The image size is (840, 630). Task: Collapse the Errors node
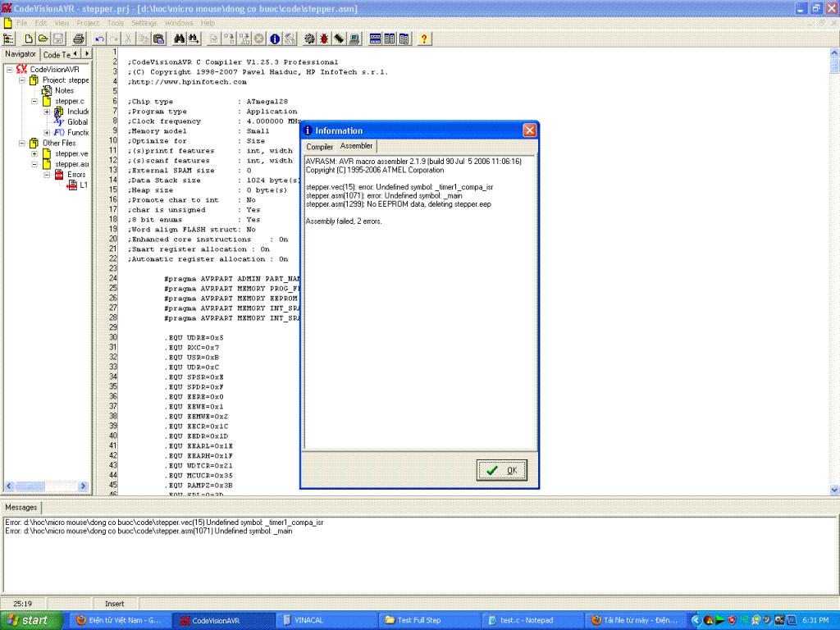[47, 175]
